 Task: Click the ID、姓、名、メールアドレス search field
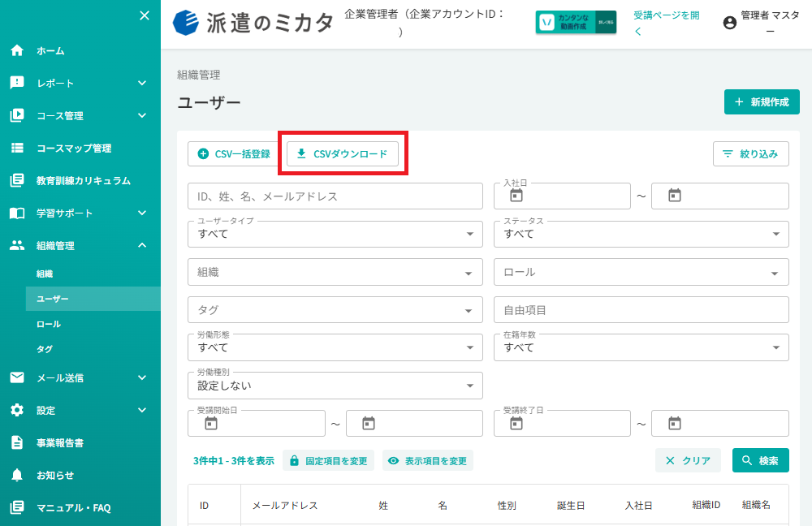click(335, 196)
